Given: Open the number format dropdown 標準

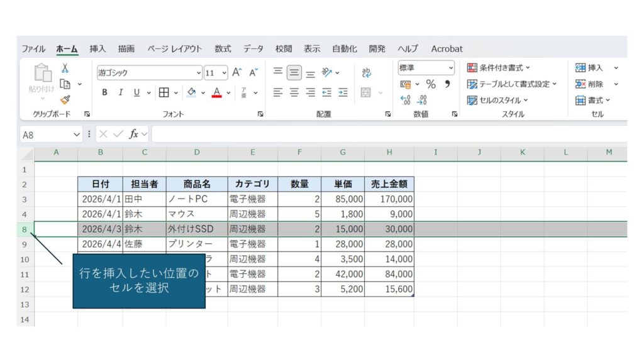Looking at the screenshot, I should (x=426, y=68).
